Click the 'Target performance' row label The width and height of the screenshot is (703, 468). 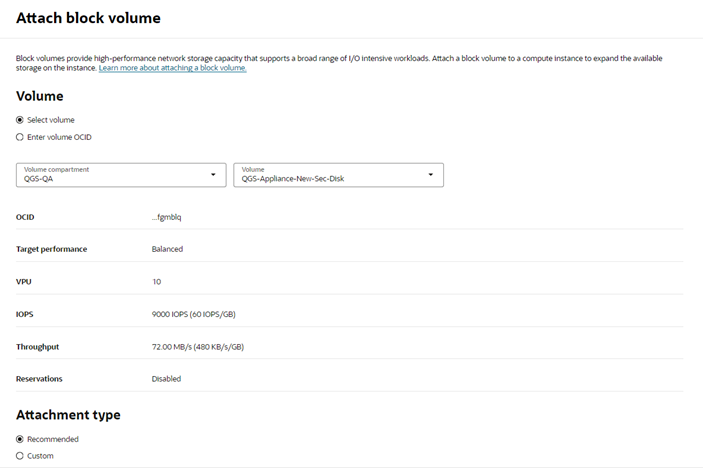point(51,249)
